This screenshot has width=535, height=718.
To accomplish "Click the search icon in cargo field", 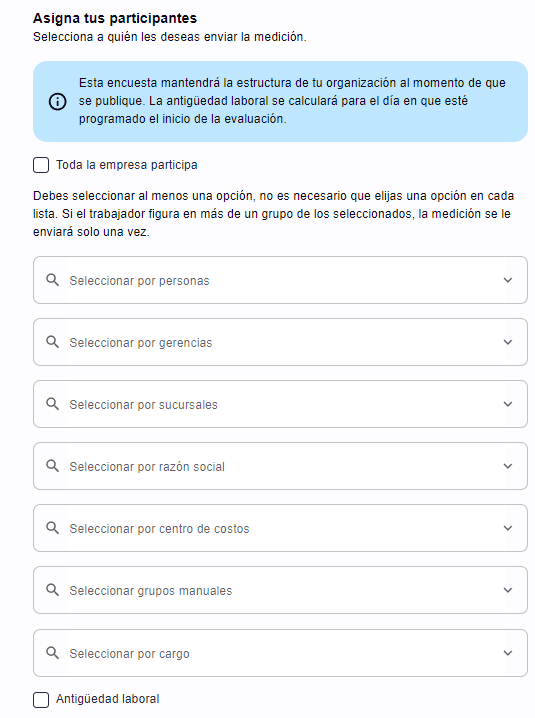I will coord(53,653).
